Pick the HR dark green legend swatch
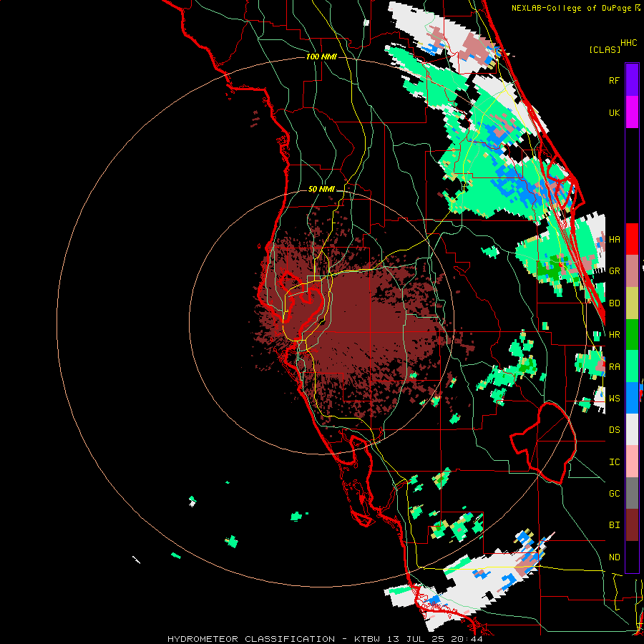644x644 pixels. coord(632,334)
